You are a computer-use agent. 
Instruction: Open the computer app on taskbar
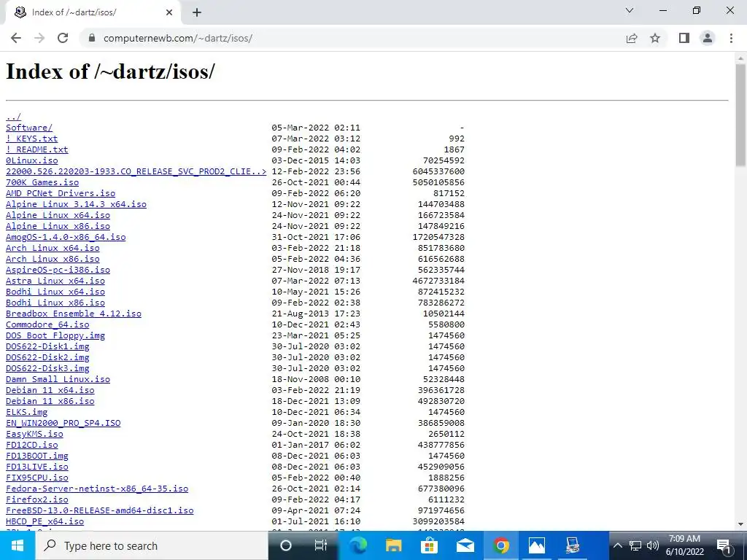(x=572, y=545)
